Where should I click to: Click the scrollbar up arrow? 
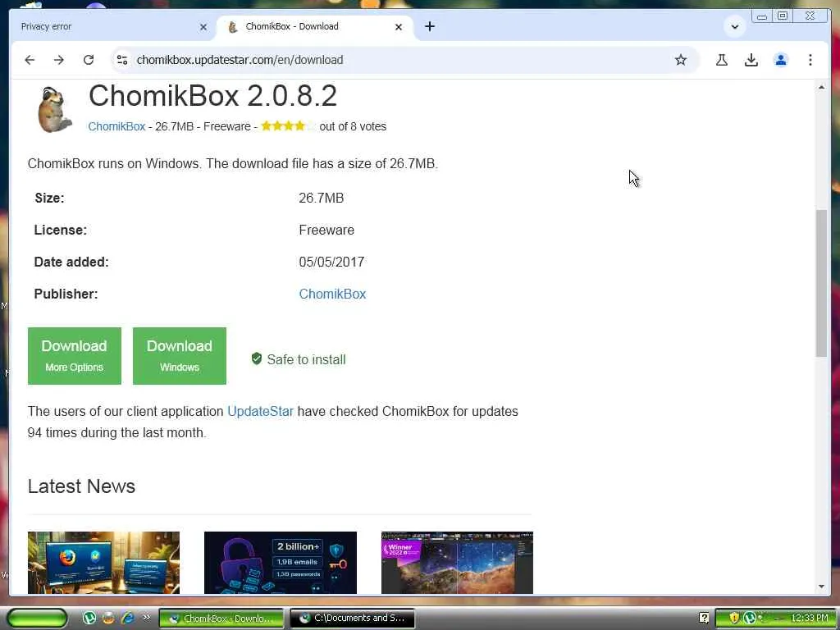point(821,87)
